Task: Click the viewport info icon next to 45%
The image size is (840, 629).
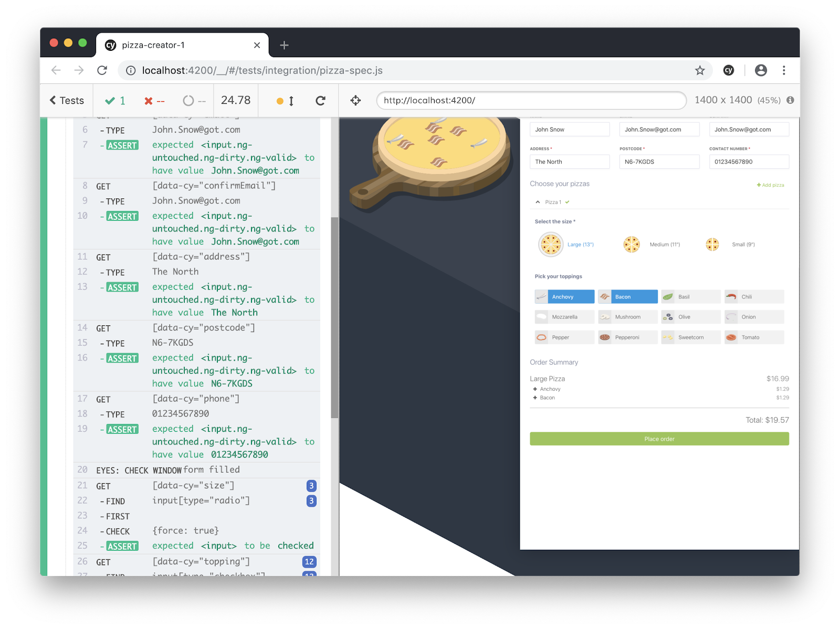Action: [790, 100]
